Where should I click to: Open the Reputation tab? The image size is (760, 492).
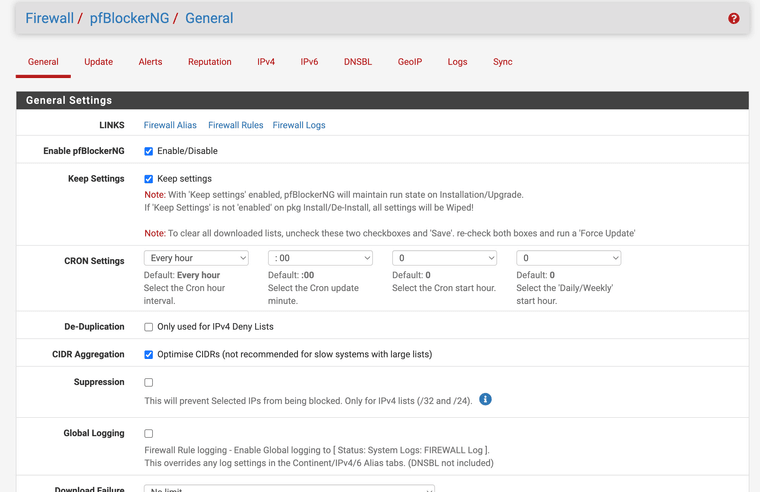click(x=210, y=62)
